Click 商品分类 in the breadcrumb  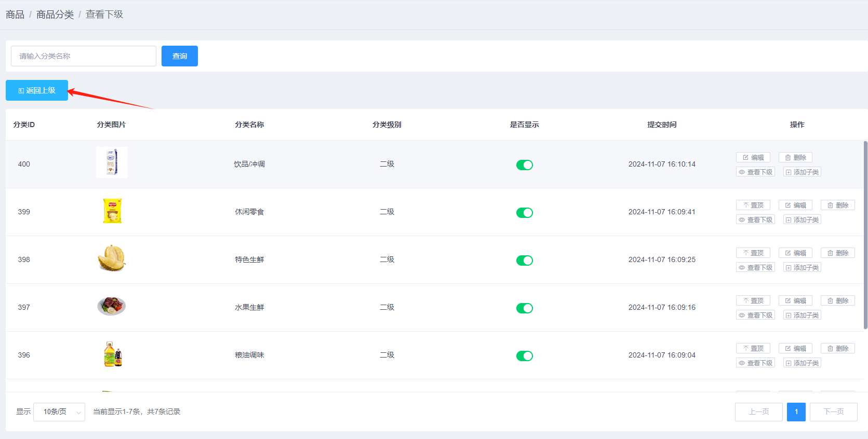pyautogui.click(x=55, y=15)
